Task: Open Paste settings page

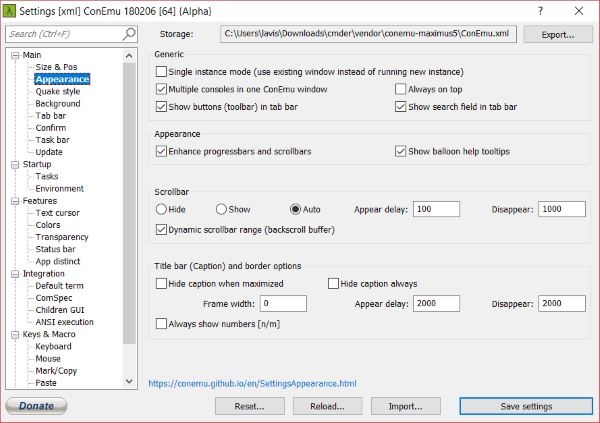Action: [x=46, y=383]
